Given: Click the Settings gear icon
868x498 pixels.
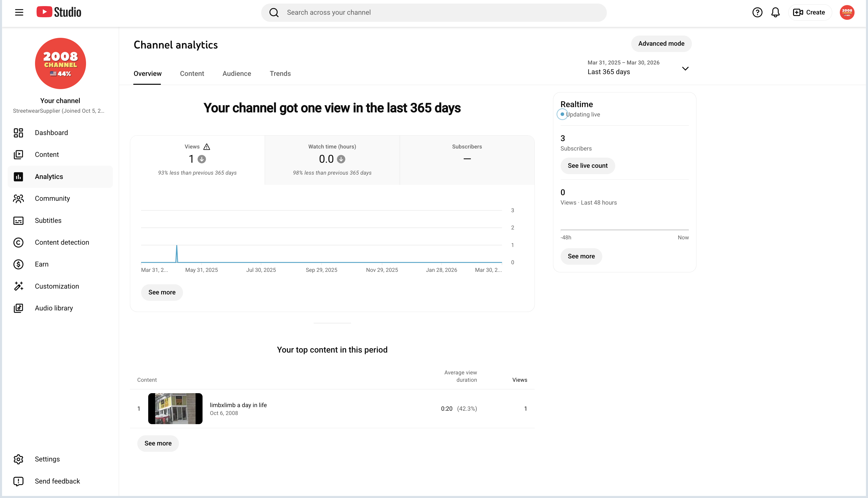Looking at the screenshot, I should (x=19, y=459).
